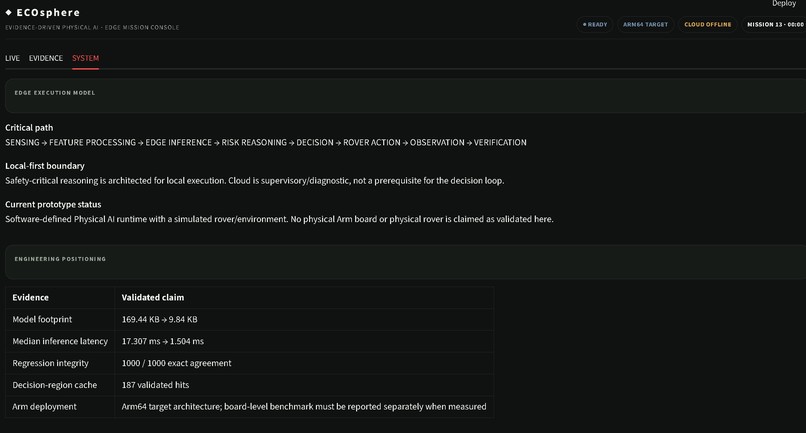Click the Safety-critical reasoning description sentence

click(254, 181)
